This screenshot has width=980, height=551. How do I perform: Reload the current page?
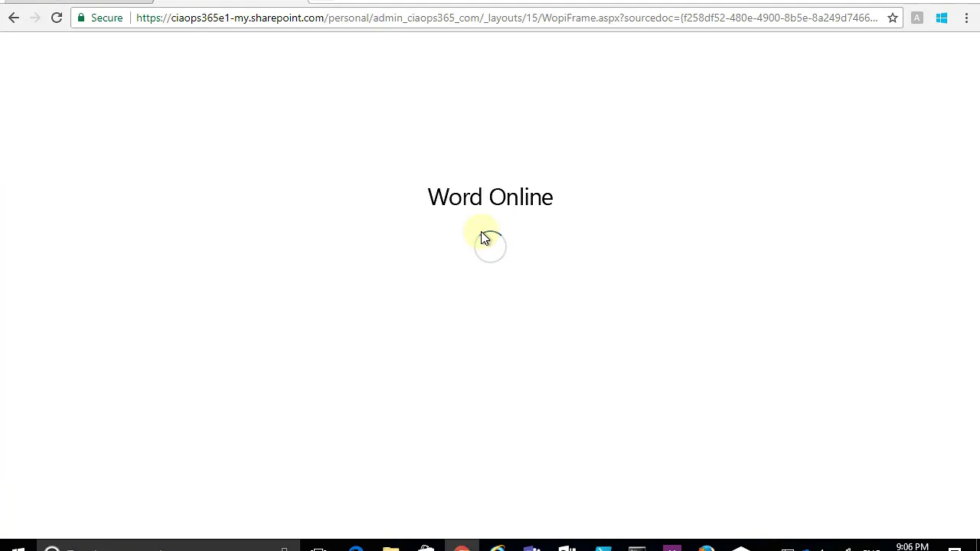coord(57,18)
